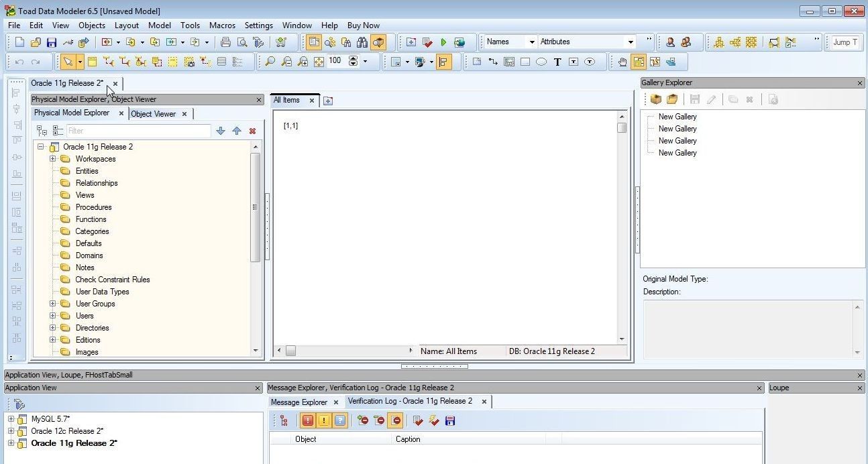Open the zoom percentage dropdown arrow
This screenshot has height=464, width=868.
coord(365,61)
